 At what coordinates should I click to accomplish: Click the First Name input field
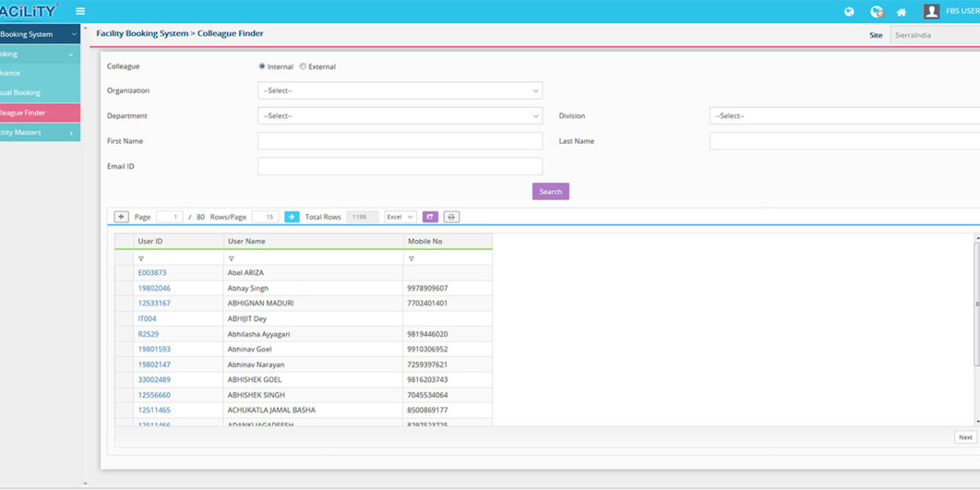[399, 141]
